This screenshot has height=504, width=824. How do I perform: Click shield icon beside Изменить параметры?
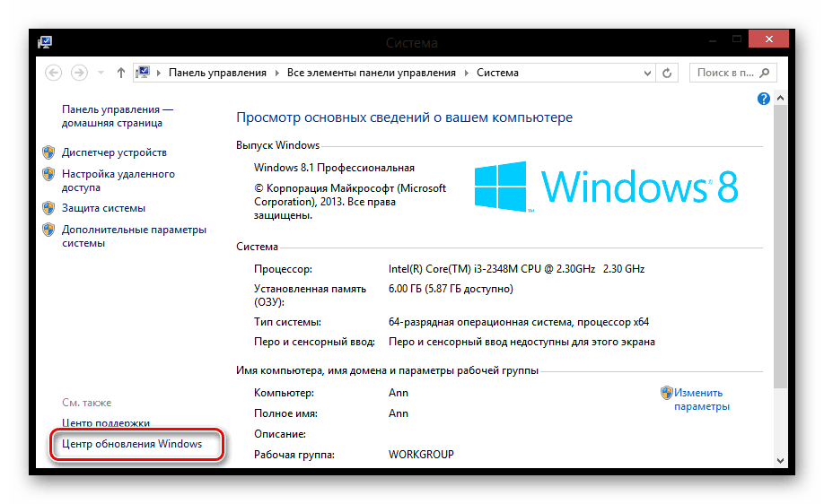coord(666,393)
